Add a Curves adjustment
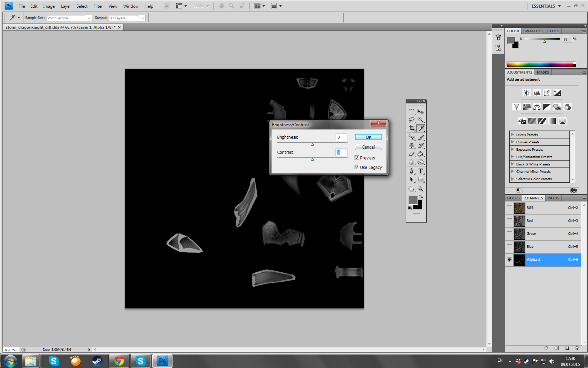Screen dimensions: 588x368 [547, 93]
